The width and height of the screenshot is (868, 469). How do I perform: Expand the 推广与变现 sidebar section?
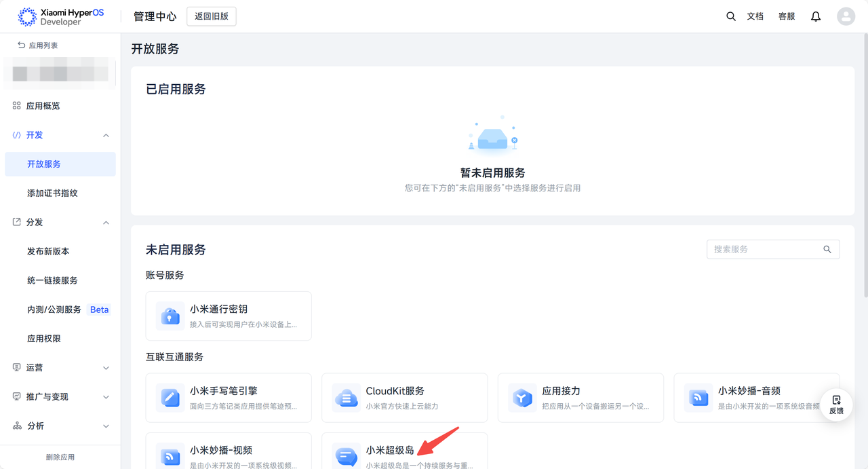pos(106,397)
